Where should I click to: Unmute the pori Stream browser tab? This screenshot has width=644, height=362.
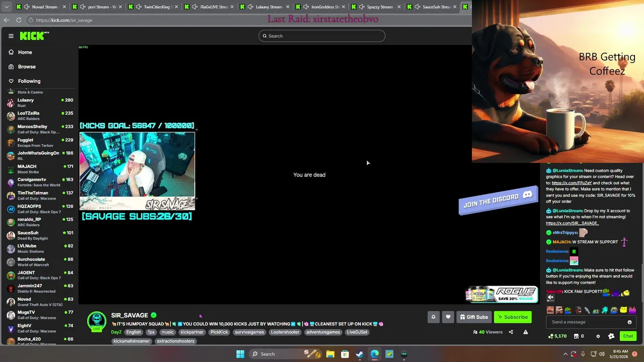pos(82,7)
